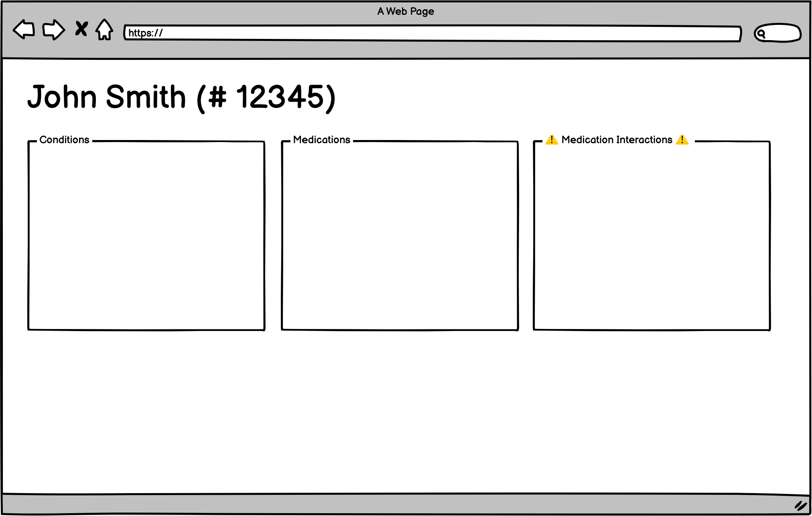The height and width of the screenshot is (516, 812).
Task: Select the Conditions panel label
Action: point(64,140)
